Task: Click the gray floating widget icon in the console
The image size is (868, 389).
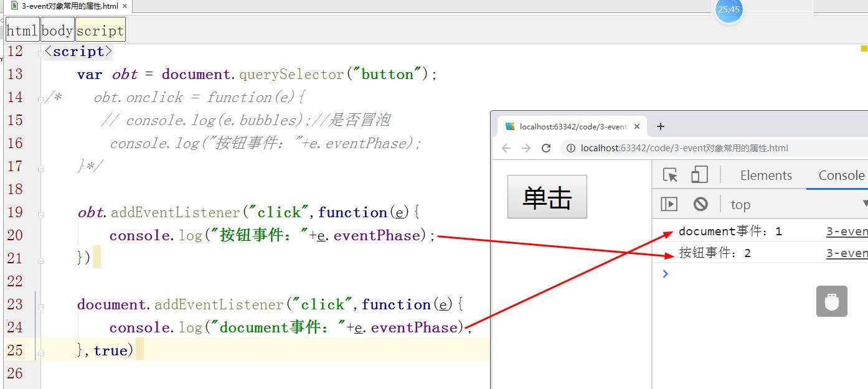Action: [x=831, y=301]
